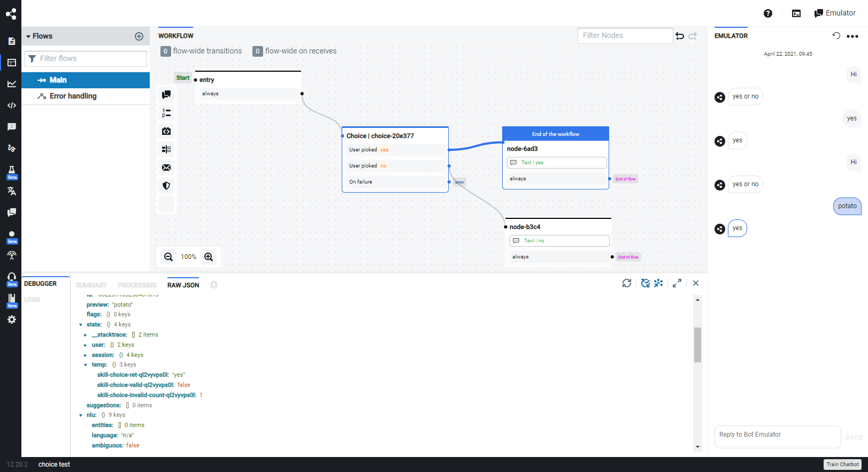Select the node-b3c4 node title
This screenshot has height=472, width=868.
(x=525, y=227)
